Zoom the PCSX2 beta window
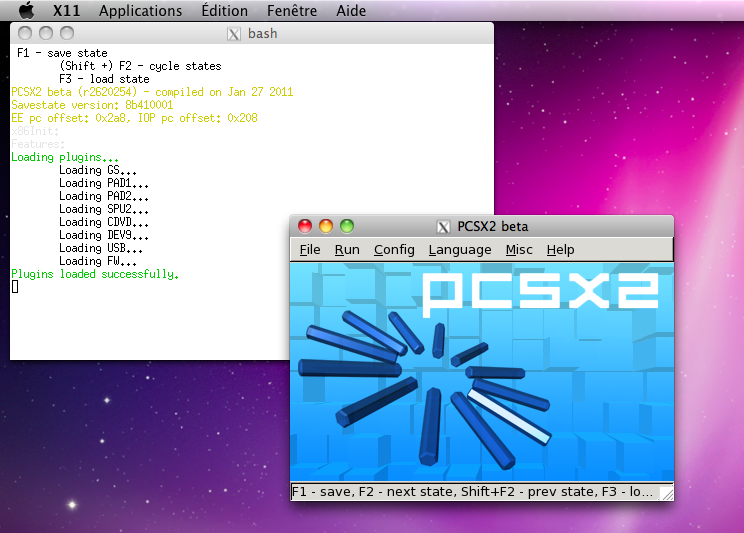The image size is (744, 533). click(x=347, y=226)
